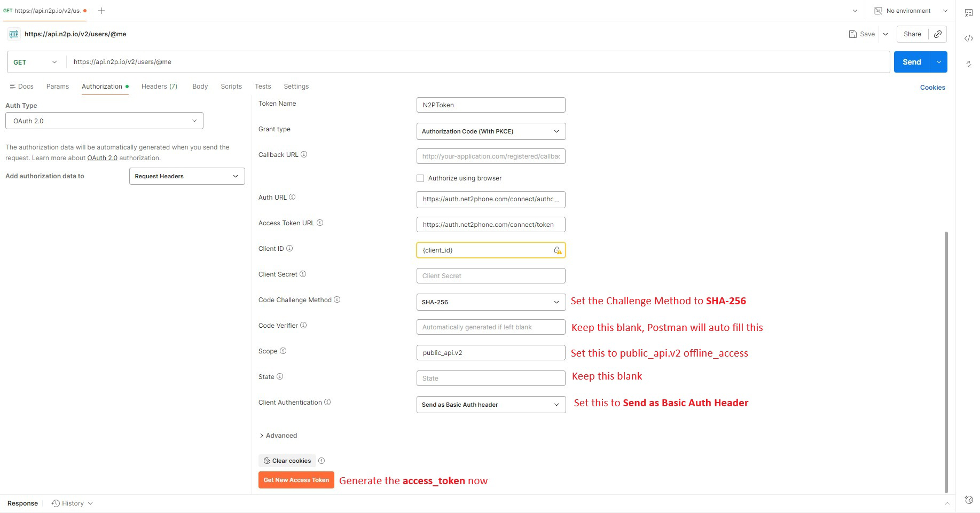Click the Send button

click(912, 62)
